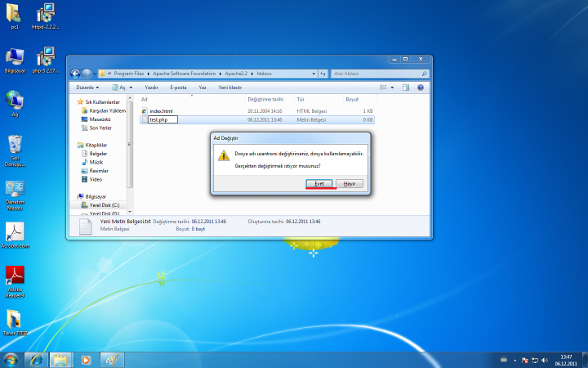Select the index.html file
The image size is (588, 368).
(161, 110)
